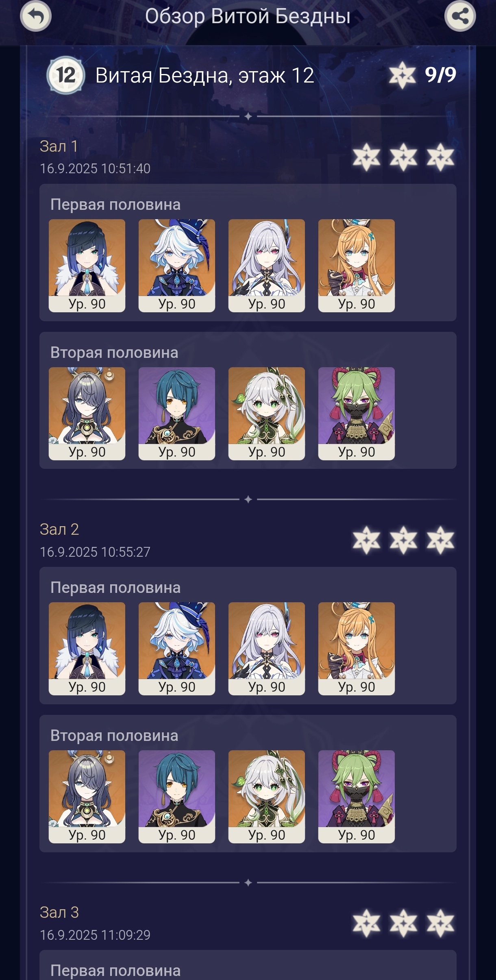
Task: Tap the Обзор Витой Бездны title
Action: pyautogui.click(x=248, y=17)
